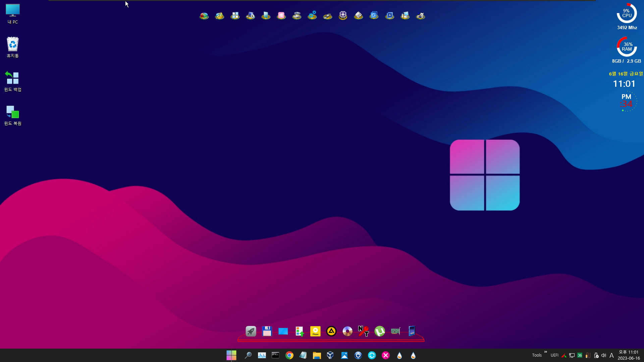Click the last water drop icon on taskbar
Screen dimensions: 644x362
pyautogui.click(x=413, y=355)
